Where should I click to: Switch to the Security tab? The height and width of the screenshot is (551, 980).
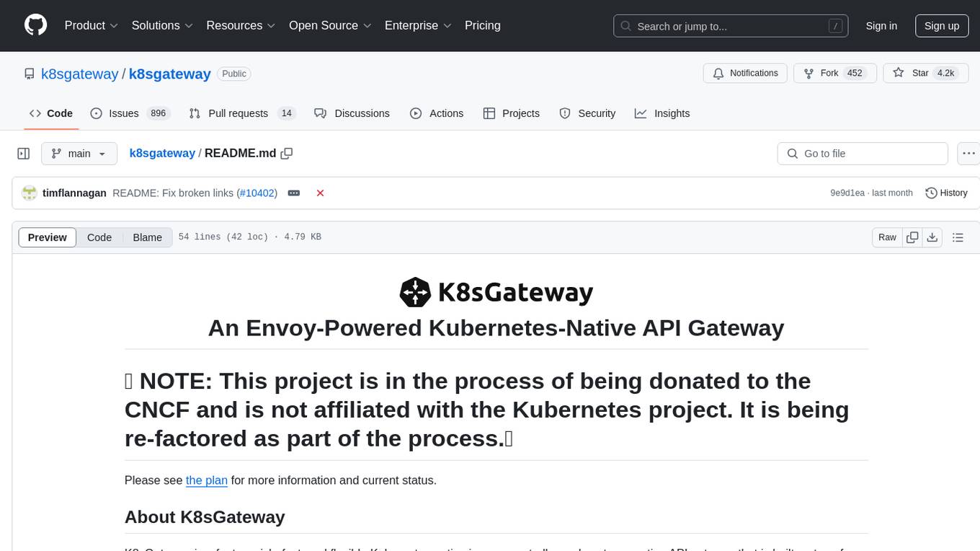[587, 113]
